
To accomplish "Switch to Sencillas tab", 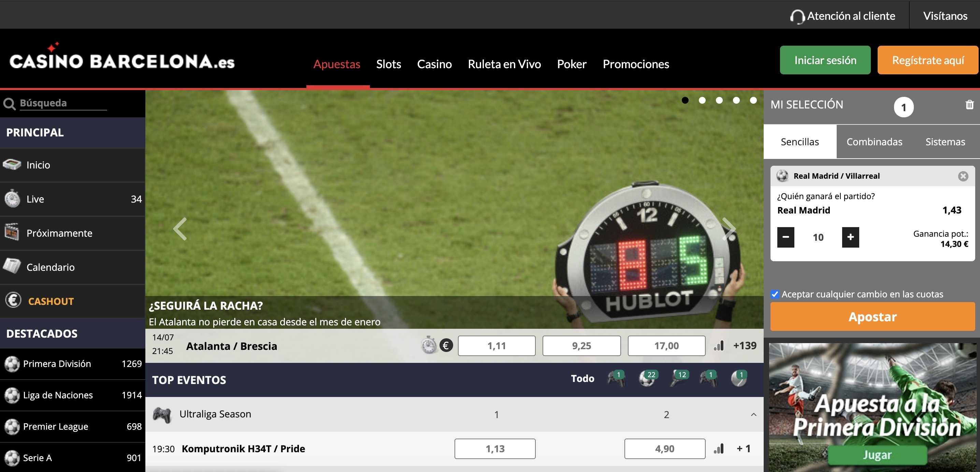I will pos(800,142).
